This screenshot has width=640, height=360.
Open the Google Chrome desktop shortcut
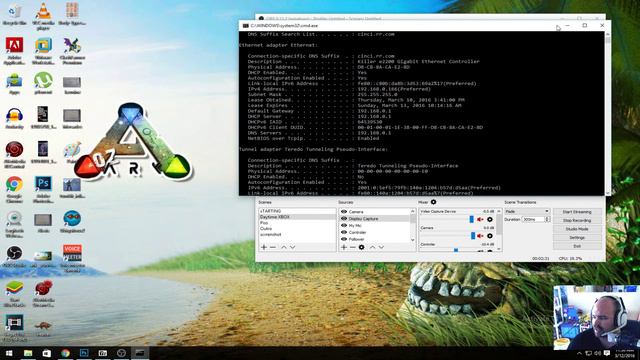tap(14, 190)
